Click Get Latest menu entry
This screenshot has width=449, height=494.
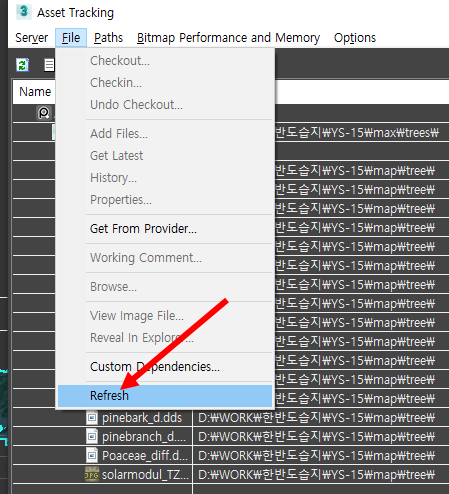pos(165,156)
